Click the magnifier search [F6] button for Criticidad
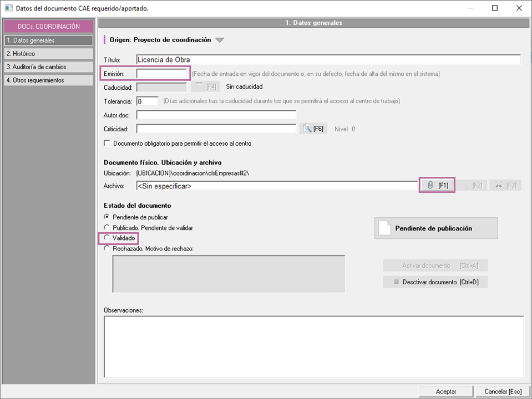The width and height of the screenshot is (532, 399). point(313,129)
